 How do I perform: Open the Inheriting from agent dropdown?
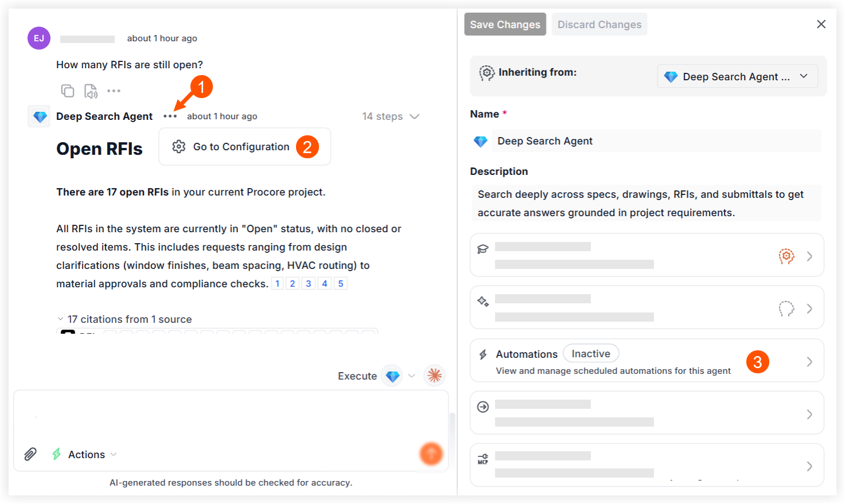pyautogui.click(x=737, y=76)
